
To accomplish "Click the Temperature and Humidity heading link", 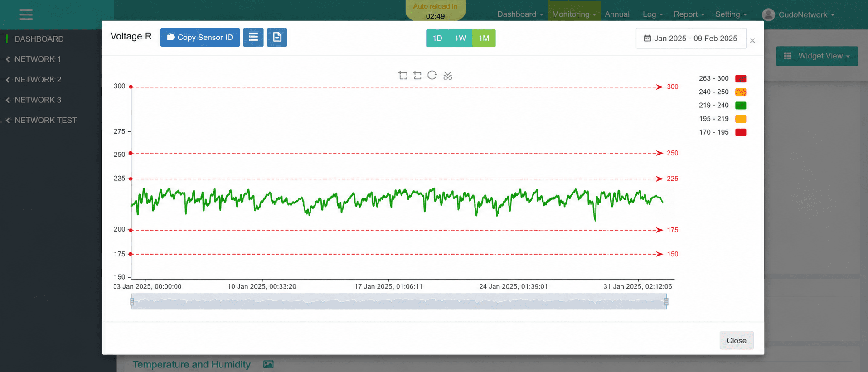I will pos(191,364).
